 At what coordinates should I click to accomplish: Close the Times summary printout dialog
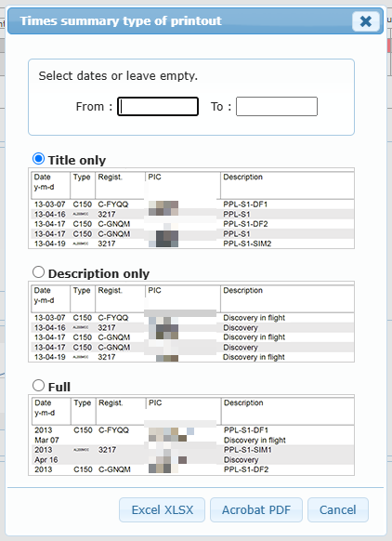tap(366, 21)
